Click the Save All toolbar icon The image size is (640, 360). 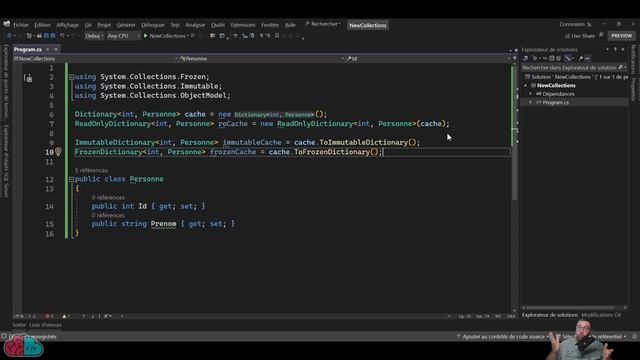pyautogui.click(x=53, y=36)
